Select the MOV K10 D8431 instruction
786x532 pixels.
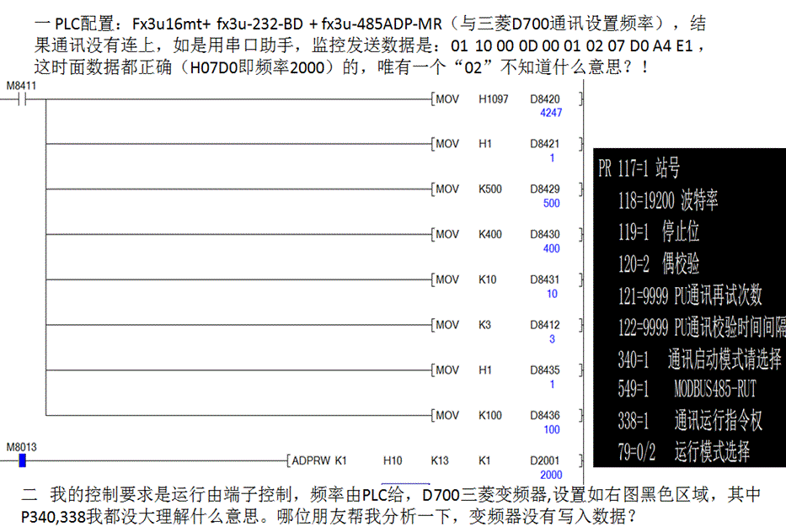[x=497, y=279]
